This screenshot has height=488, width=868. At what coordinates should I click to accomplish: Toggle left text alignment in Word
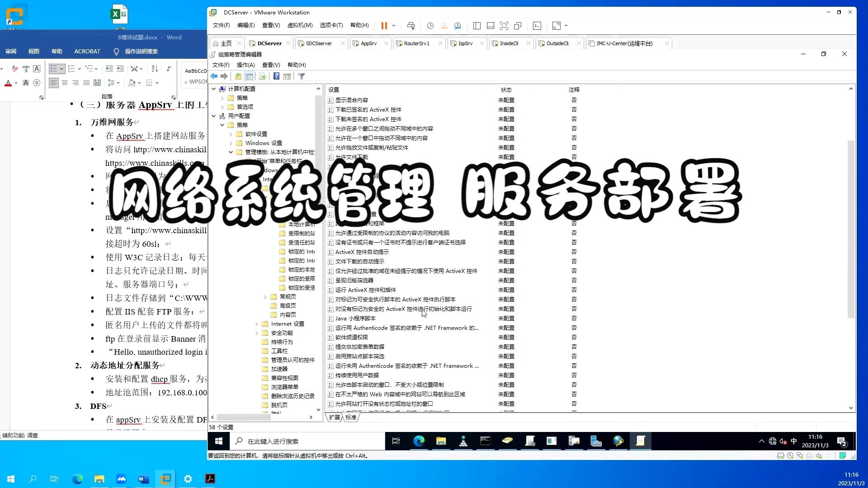54,83
